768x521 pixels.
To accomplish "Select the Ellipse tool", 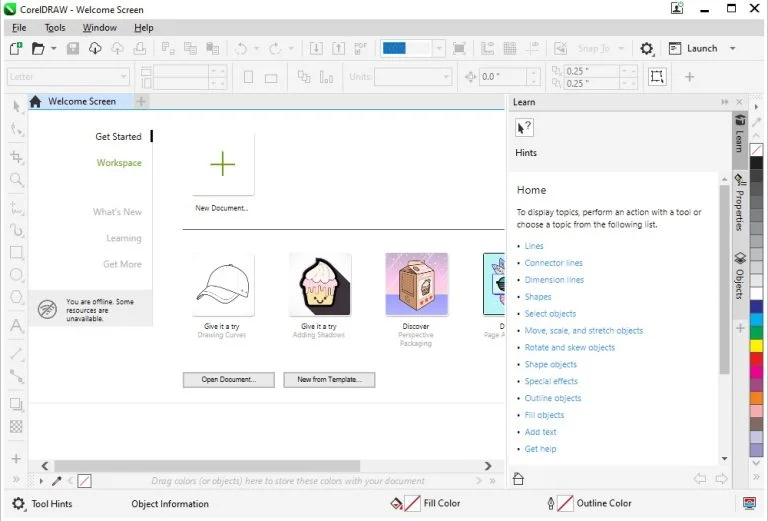I will tap(16, 274).
